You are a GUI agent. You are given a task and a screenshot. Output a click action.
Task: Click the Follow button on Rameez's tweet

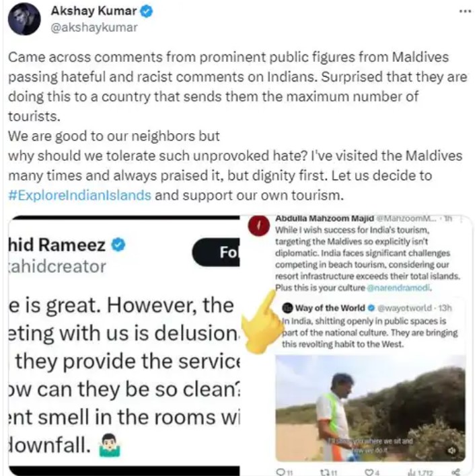(216, 252)
